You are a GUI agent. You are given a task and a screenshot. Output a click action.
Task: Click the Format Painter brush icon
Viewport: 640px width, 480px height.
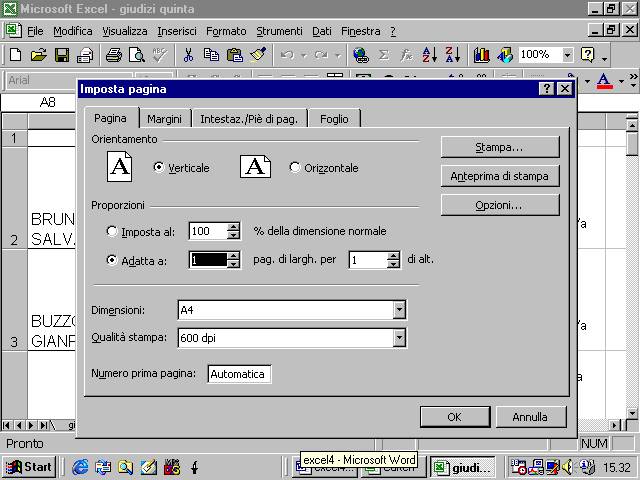click(x=258, y=55)
